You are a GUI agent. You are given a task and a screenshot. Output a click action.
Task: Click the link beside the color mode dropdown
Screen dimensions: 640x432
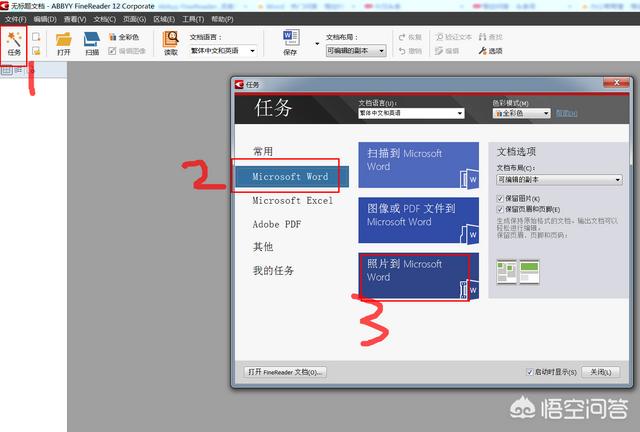coord(567,113)
